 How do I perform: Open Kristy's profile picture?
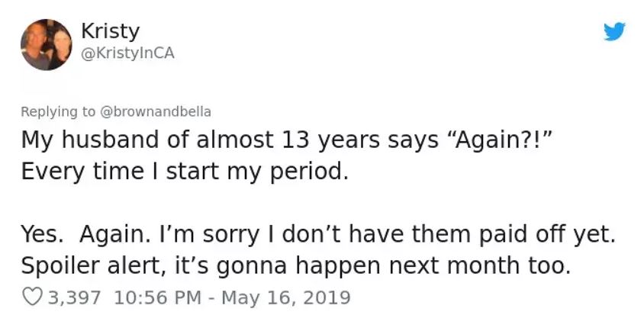45,44
